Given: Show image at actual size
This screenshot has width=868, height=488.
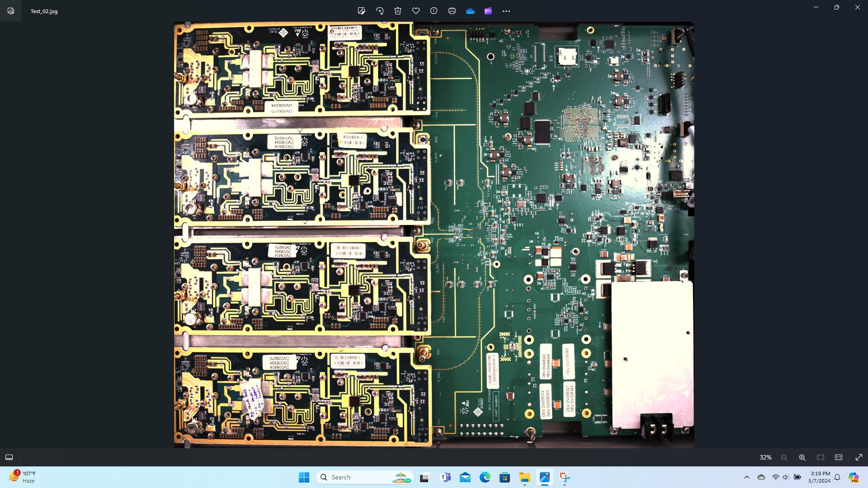Looking at the screenshot, I should coord(839,457).
